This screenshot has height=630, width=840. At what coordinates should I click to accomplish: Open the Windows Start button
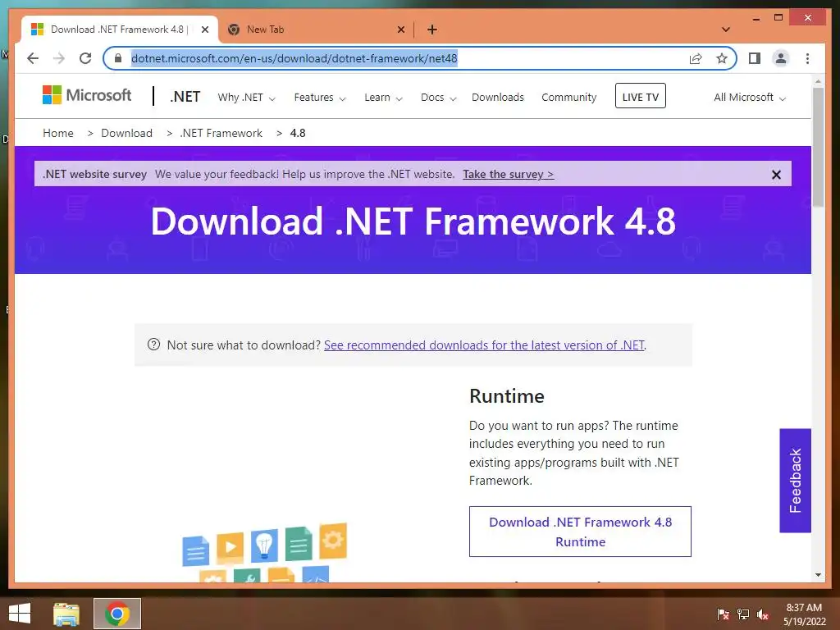tap(20, 613)
